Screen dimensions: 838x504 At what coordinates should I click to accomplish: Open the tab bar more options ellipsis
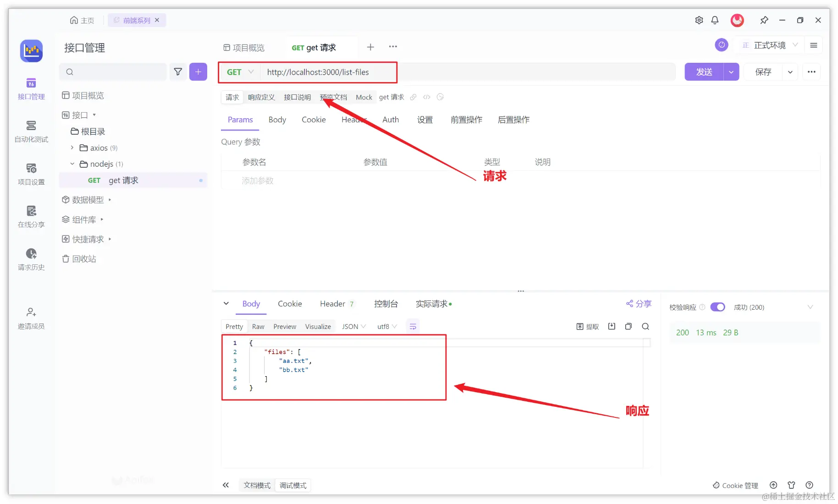tap(393, 47)
